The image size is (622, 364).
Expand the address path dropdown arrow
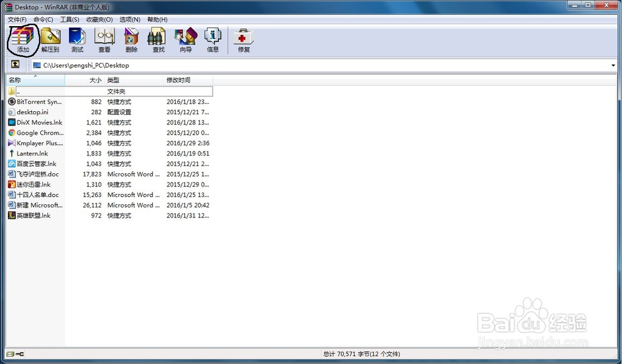(x=613, y=65)
